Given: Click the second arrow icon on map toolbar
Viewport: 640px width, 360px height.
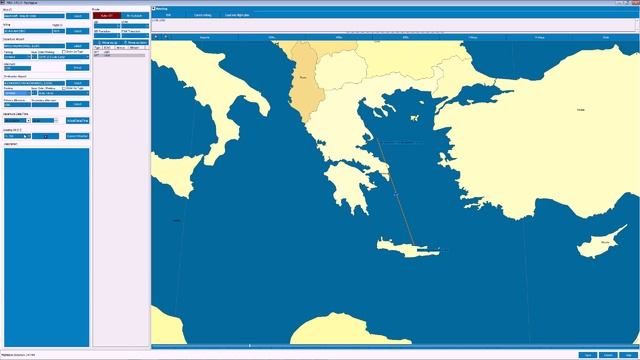Looking at the screenshot, I should 165,37.
